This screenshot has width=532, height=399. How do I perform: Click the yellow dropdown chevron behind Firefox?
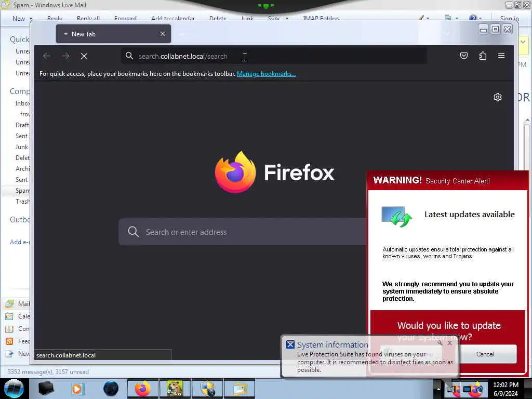(523, 42)
